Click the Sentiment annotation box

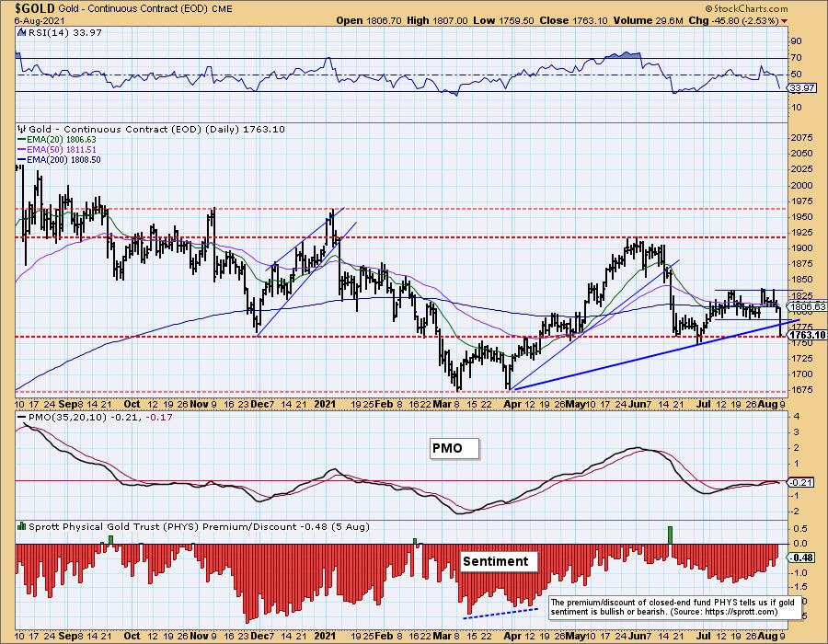[498, 561]
